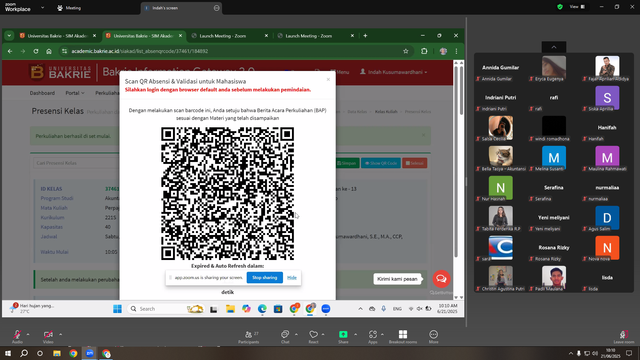This screenshot has height=360, width=640.
Task: Click the Stop sharing button
Action: coord(264,278)
